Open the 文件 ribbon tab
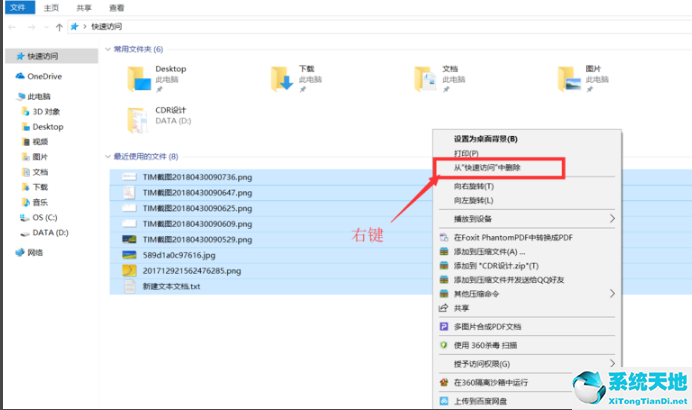Viewport: 692px width, 410px height. tap(19, 7)
